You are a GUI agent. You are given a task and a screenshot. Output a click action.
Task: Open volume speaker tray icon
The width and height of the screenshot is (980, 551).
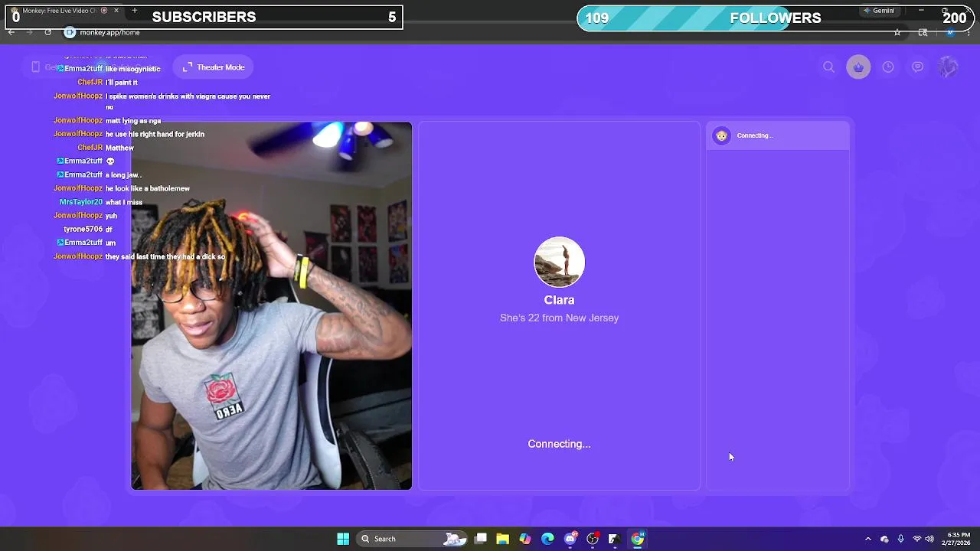coord(929,539)
